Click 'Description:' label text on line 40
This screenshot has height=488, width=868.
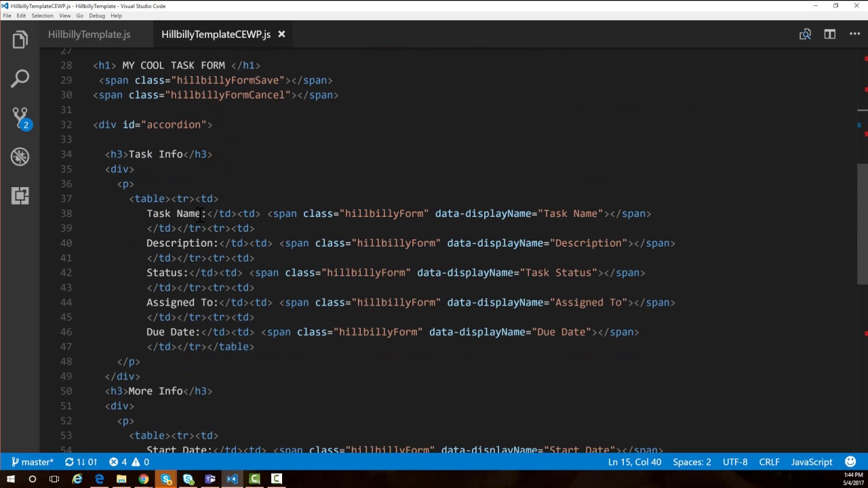click(x=182, y=243)
